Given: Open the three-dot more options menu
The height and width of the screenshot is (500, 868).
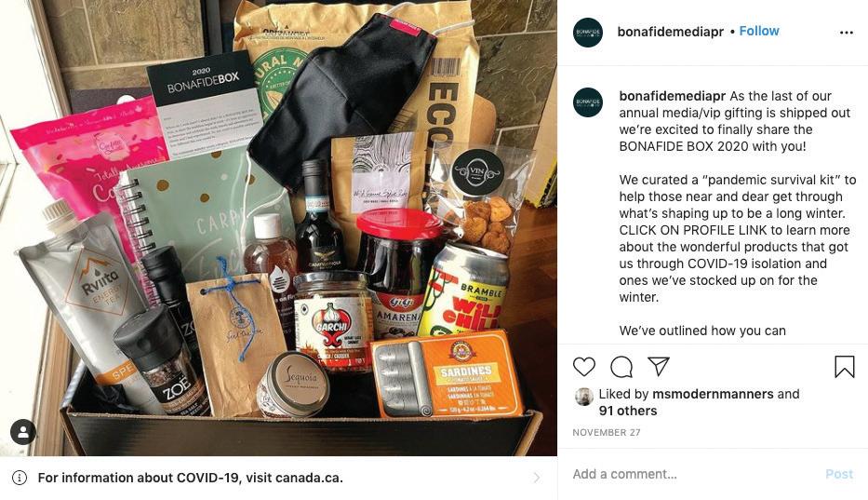Looking at the screenshot, I should [x=846, y=33].
